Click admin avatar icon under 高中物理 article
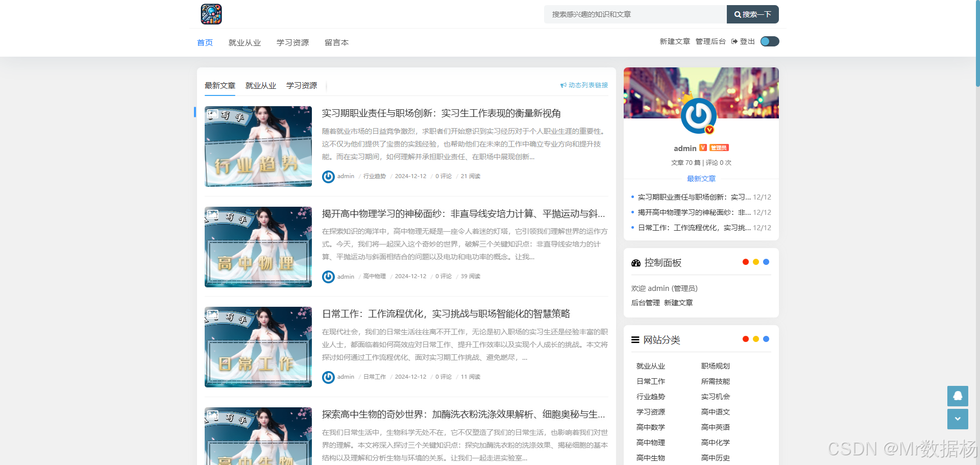Image resolution: width=980 pixels, height=465 pixels. point(328,277)
